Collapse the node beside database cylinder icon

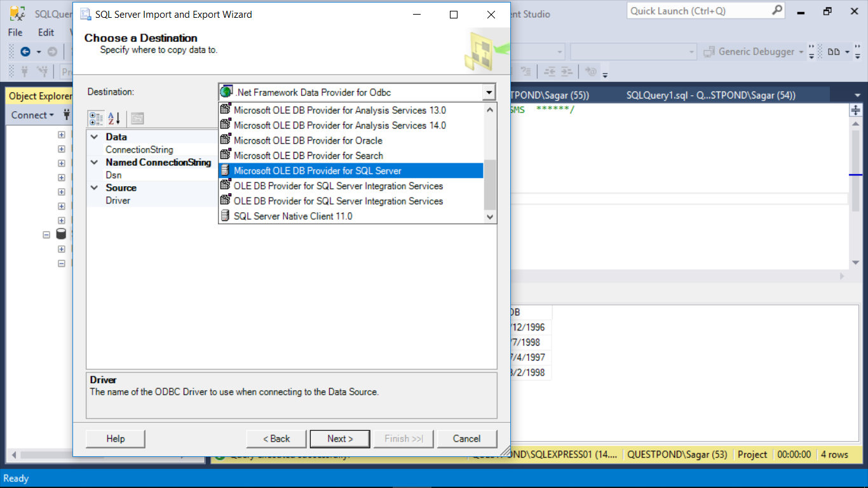tap(46, 234)
